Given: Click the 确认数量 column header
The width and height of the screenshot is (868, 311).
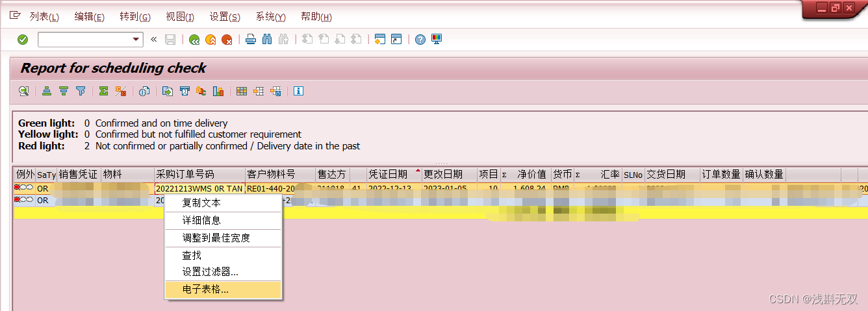Looking at the screenshot, I should pos(764,175).
